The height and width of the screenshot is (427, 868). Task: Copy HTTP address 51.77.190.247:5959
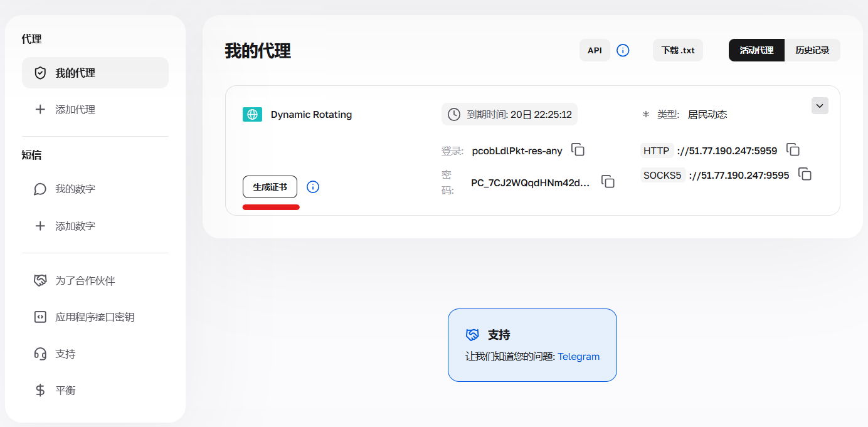793,150
